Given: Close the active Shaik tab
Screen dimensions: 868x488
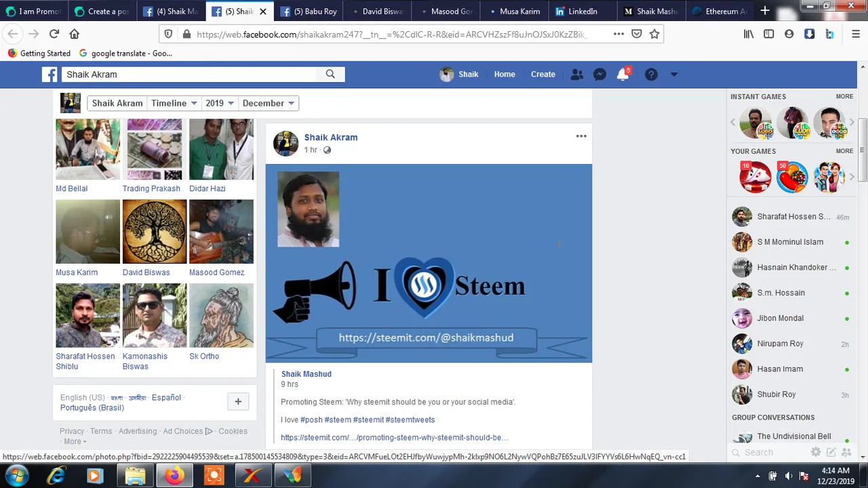Looking at the screenshot, I should (x=263, y=12).
